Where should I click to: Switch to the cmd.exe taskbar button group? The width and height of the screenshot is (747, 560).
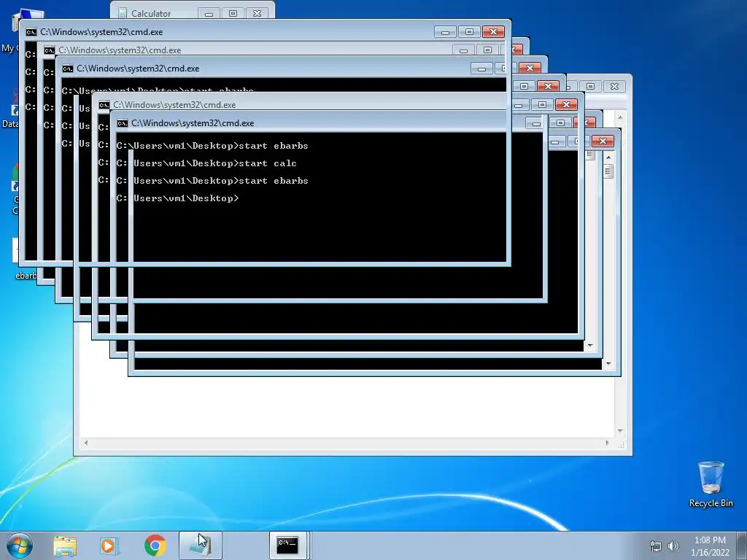[289, 545]
